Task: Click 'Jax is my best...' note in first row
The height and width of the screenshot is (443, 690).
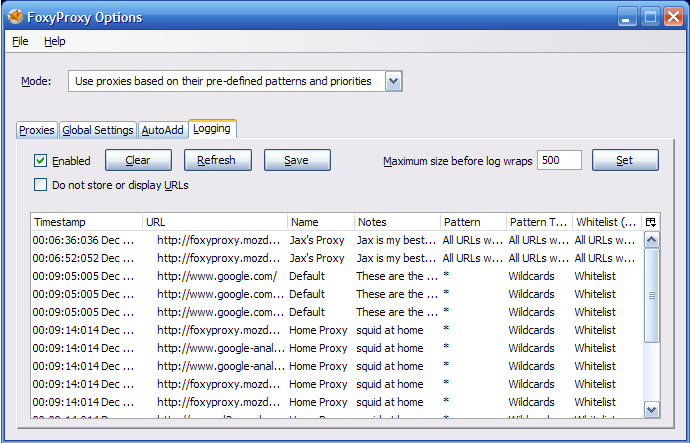Action: (x=396, y=240)
